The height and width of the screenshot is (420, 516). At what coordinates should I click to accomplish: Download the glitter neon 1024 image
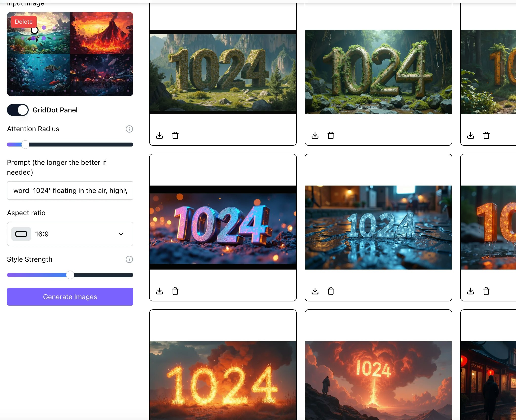tap(159, 291)
